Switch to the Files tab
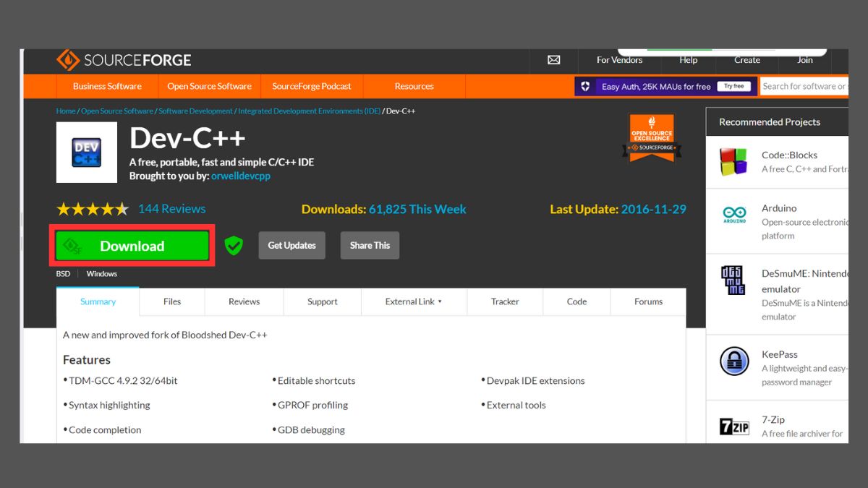The width and height of the screenshot is (868, 488). pyautogui.click(x=171, y=301)
